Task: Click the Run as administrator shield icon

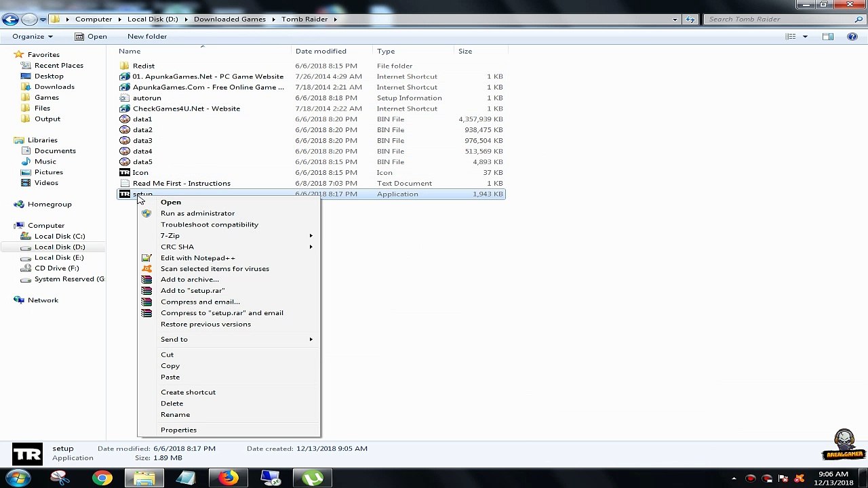Action: [146, 213]
